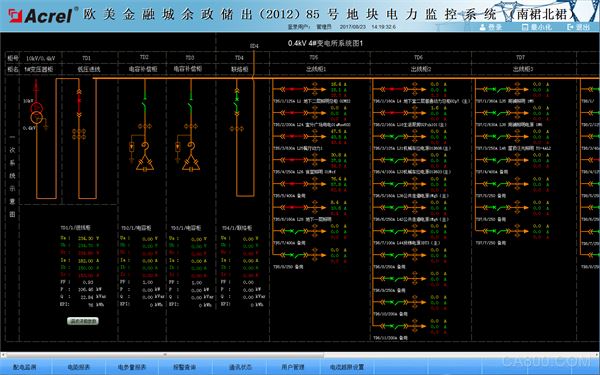The width and height of the screenshot is (600, 375).
Task: Toggle the TD2 capacitor cabinet green switch
Action: (x=144, y=106)
